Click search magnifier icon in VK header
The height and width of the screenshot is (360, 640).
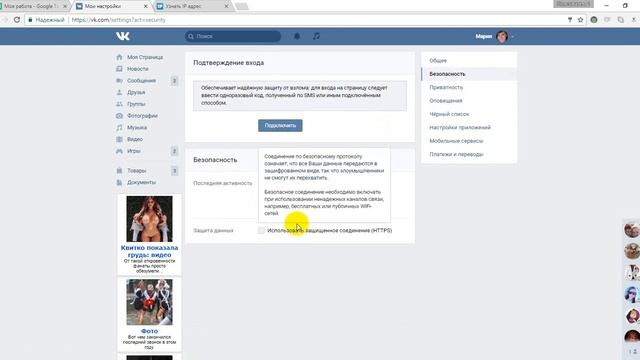191,36
